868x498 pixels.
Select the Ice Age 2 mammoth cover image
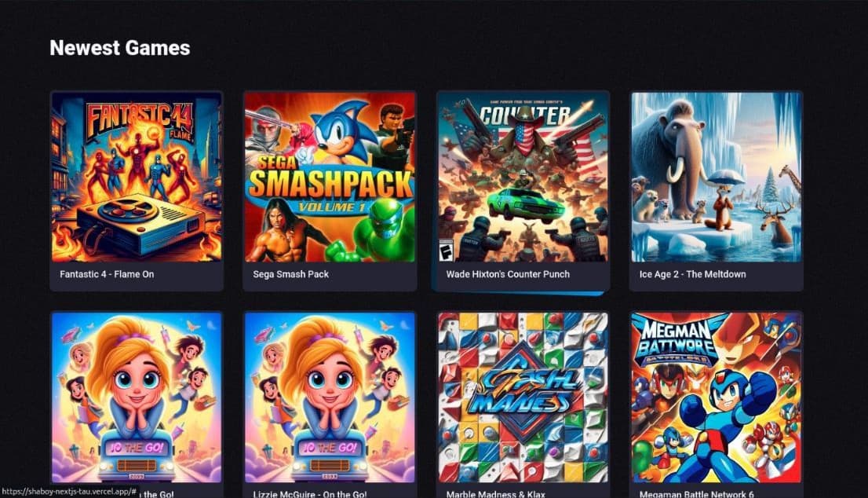click(717, 177)
